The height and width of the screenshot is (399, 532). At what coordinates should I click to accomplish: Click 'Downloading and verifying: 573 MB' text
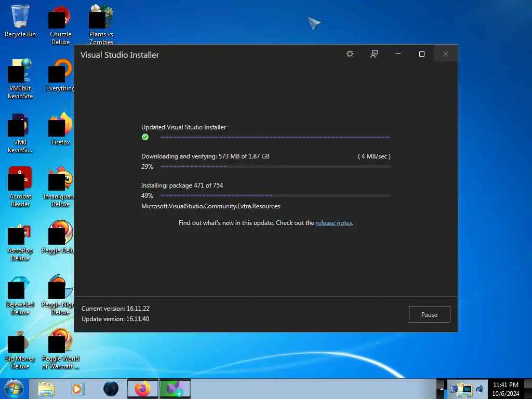point(205,156)
